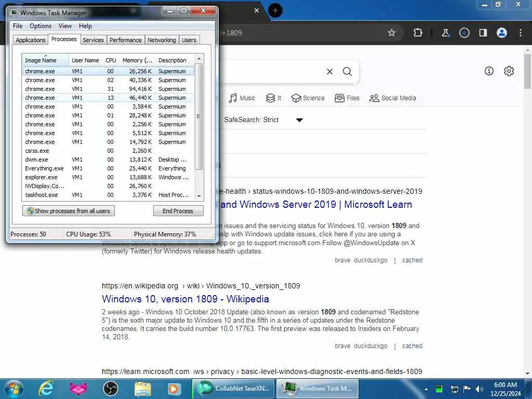Viewport: 532px width, 399px height.
Task: Open the media player taskbar icon
Action: pos(174,389)
